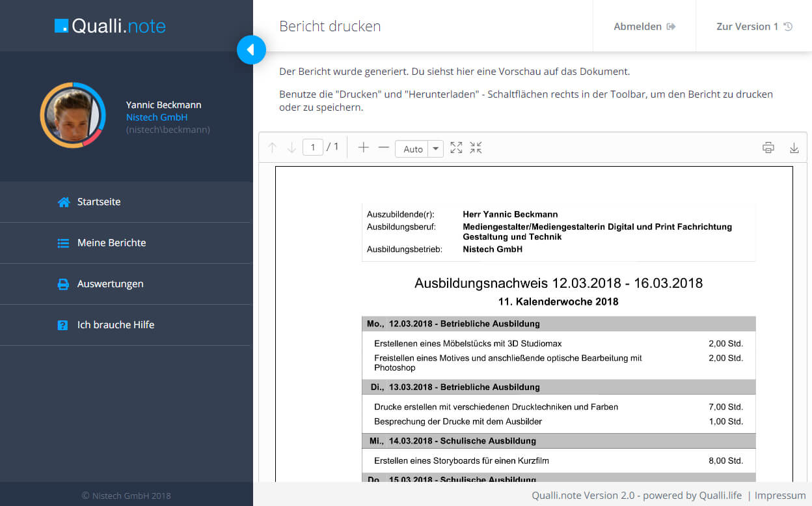Click the Ausbildungsnachweis 12.03.2018 - 16.03.2018 title
The height and width of the screenshot is (506, 812).
tap(558, 283)
